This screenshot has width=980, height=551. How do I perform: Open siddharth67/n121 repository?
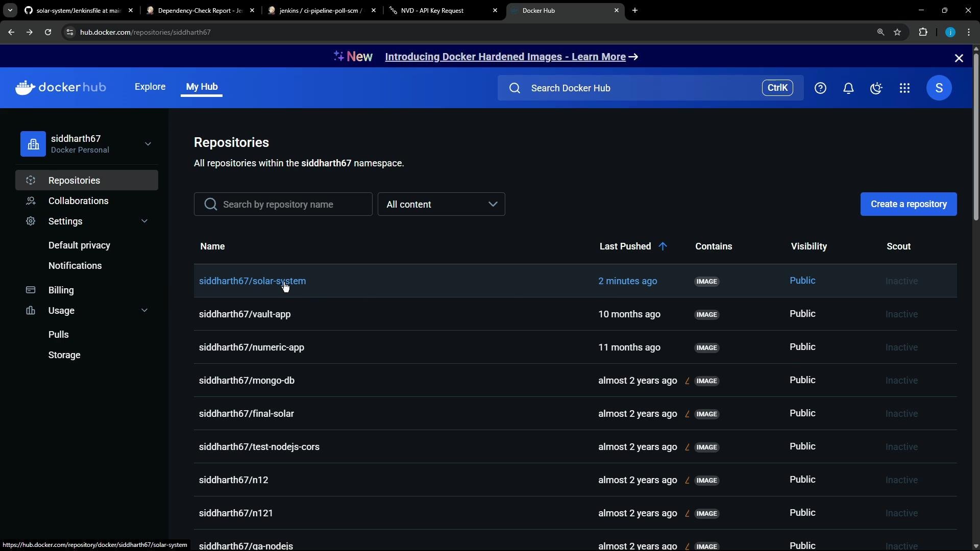point(236,513)
